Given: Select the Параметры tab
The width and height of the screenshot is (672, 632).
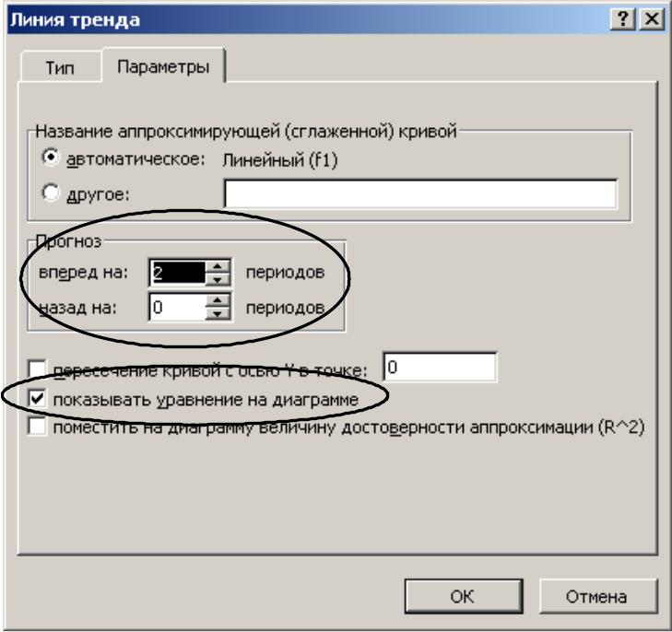Looking at the screenshot, I should point(163,66).
